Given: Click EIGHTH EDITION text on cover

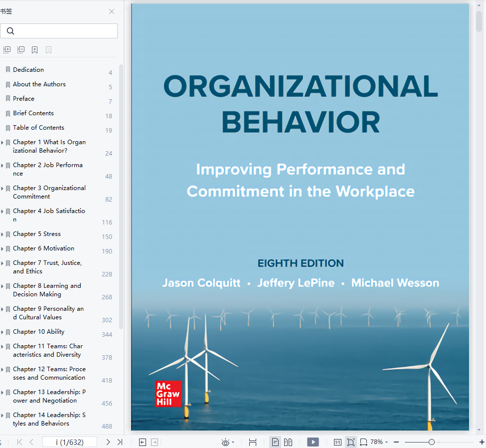Looking at the screenshot, I should coord(301,263).
